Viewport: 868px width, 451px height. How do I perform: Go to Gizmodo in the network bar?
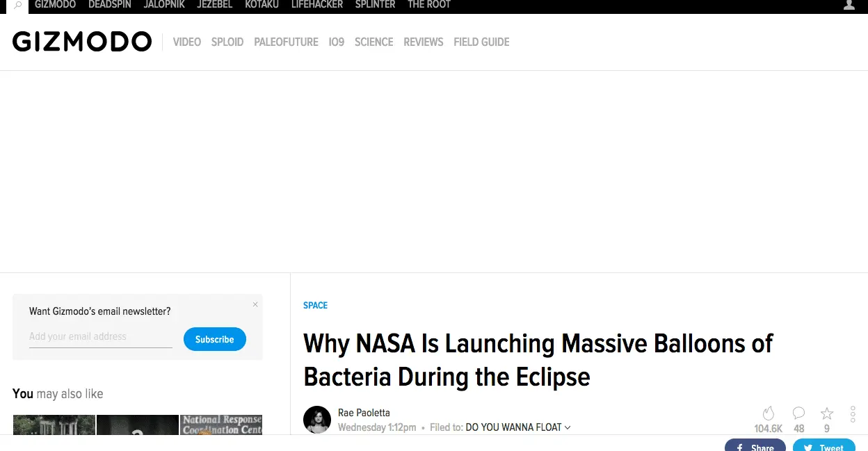(x=55, y=5)
